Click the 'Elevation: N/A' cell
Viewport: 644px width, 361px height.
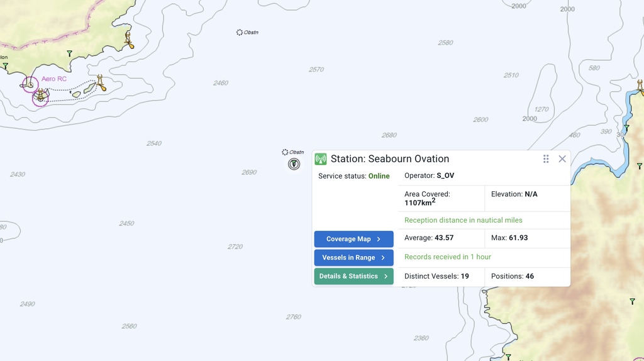528,199
